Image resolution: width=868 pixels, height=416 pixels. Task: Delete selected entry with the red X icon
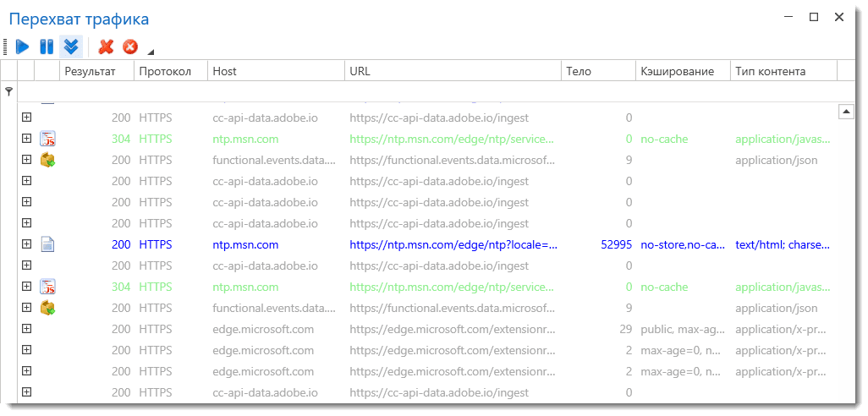point(106,47)
